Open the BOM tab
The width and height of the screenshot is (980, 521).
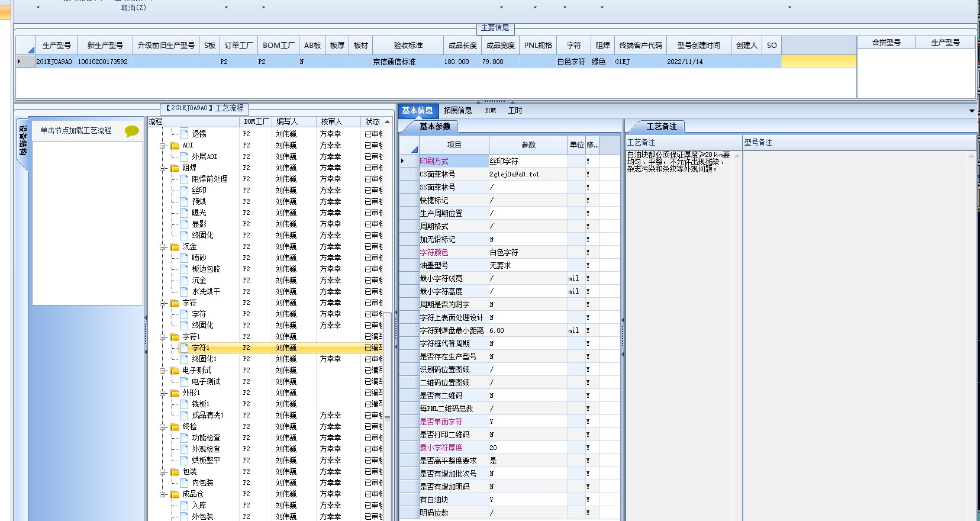point(491,110)
